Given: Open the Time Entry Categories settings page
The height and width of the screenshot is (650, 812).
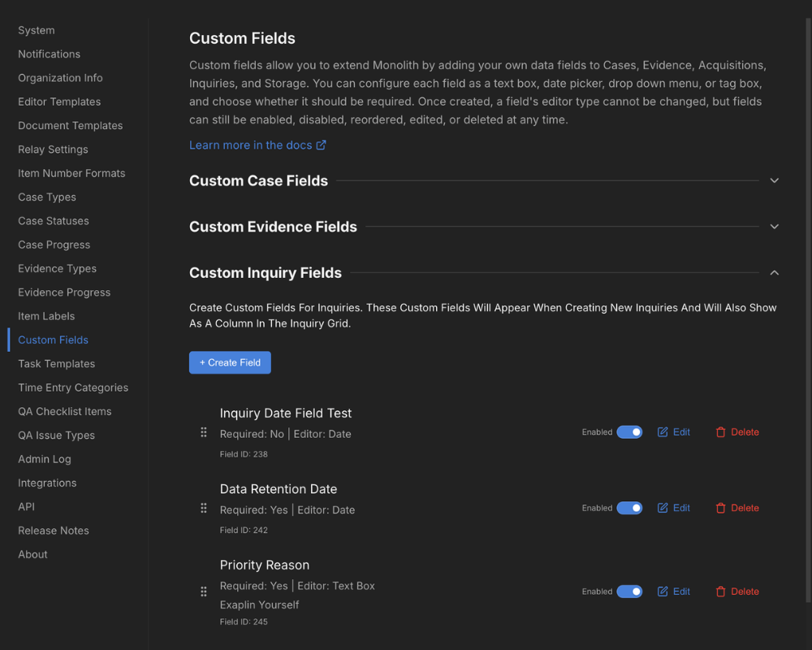Looking at the screenshot, I should pos(73,388).
